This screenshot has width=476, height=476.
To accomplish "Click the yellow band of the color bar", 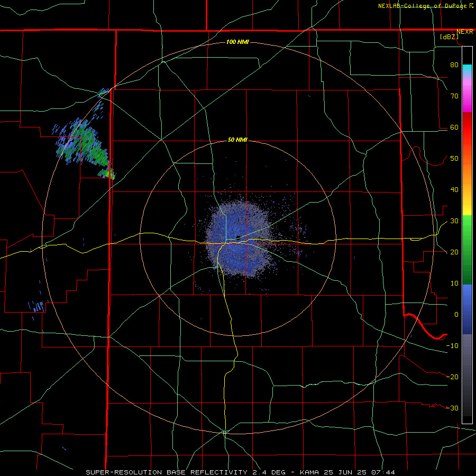I will pyautogui.click(x=467, y=209).
